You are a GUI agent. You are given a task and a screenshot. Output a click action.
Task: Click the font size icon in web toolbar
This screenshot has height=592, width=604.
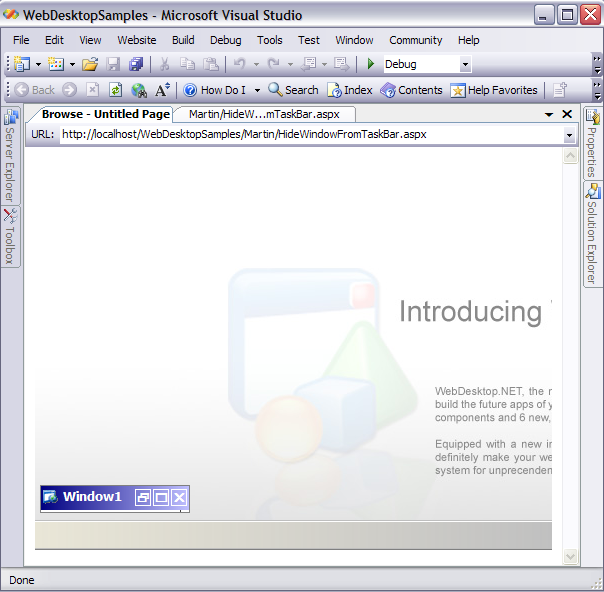click(x=162, y=90)
